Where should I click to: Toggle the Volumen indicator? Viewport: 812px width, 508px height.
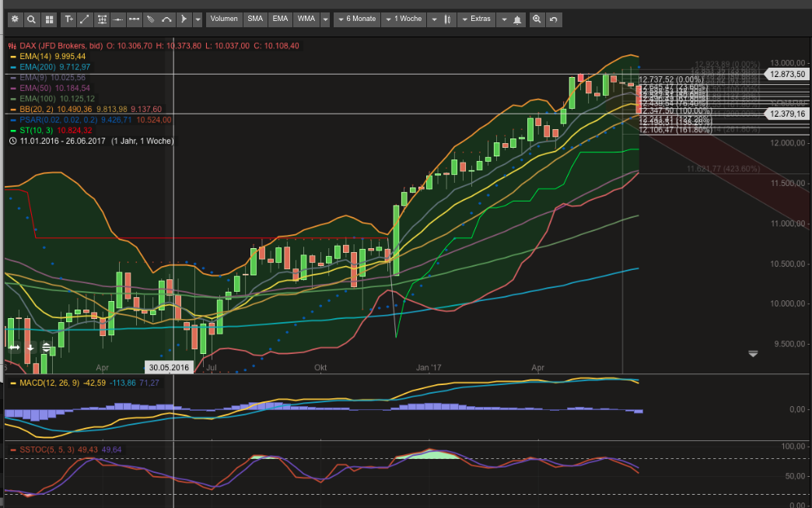[224, 19]
